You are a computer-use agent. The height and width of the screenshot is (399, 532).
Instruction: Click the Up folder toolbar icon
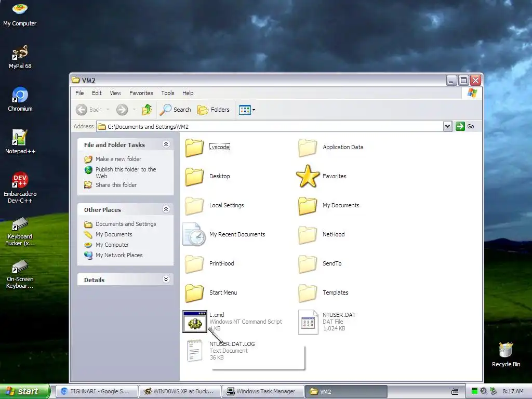[147, 110]
